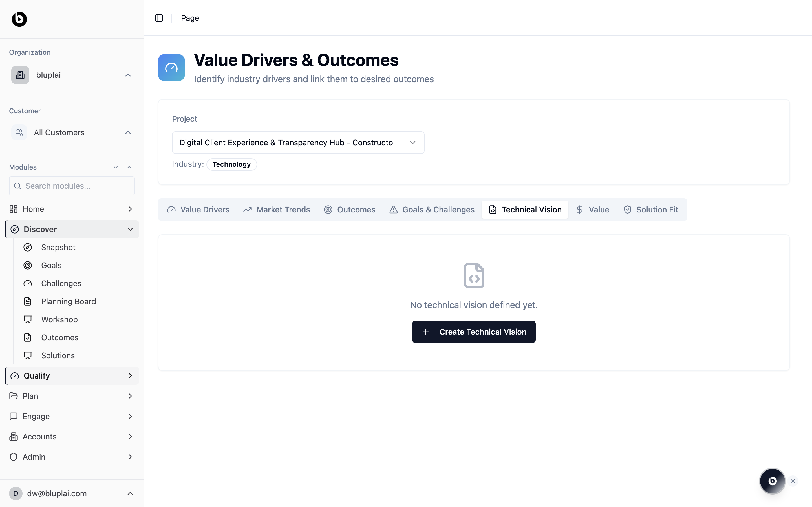Click Create Technical Vision button
Viewport: 812px width, 507px height.
tap(473, 332)
